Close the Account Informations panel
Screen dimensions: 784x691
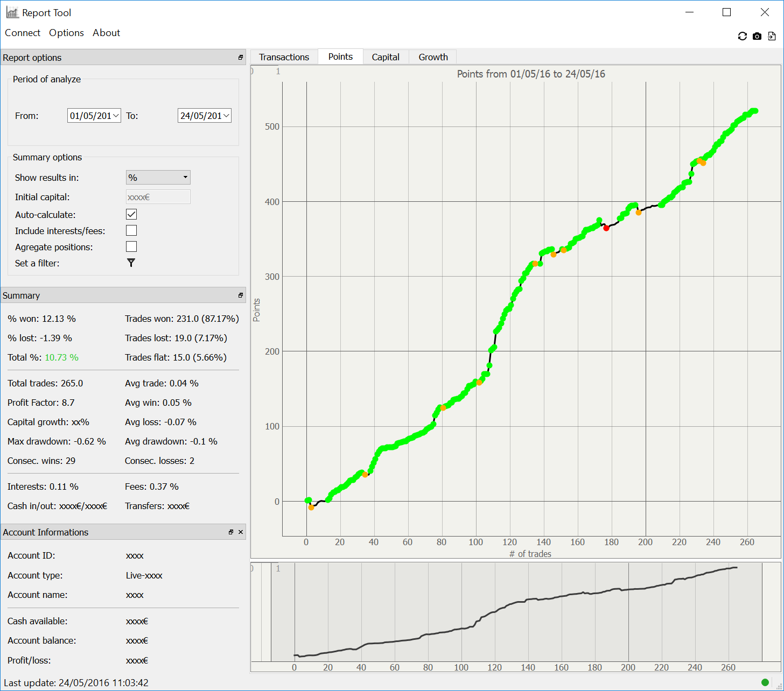click(241, 532)
